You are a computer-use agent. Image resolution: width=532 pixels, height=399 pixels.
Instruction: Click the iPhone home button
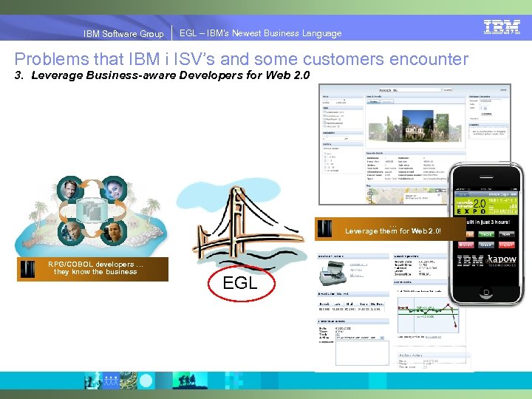point(486,292)
